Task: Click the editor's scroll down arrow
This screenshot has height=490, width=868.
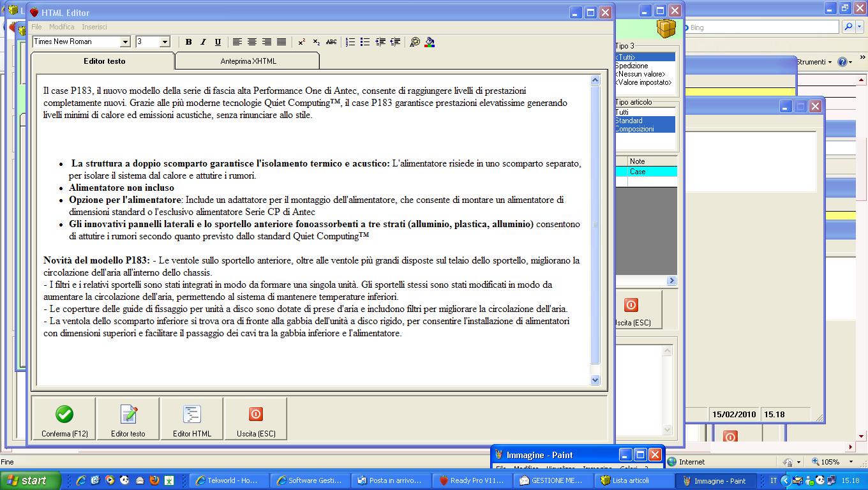Action: (595, 380)
